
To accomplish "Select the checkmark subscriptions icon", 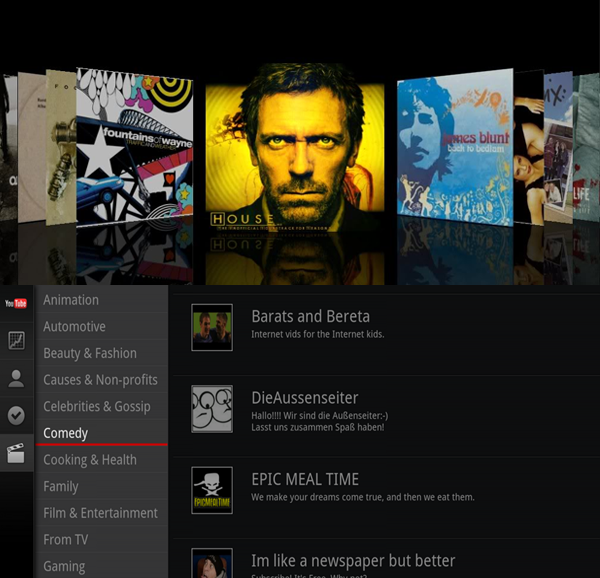I will click(16, 416).
